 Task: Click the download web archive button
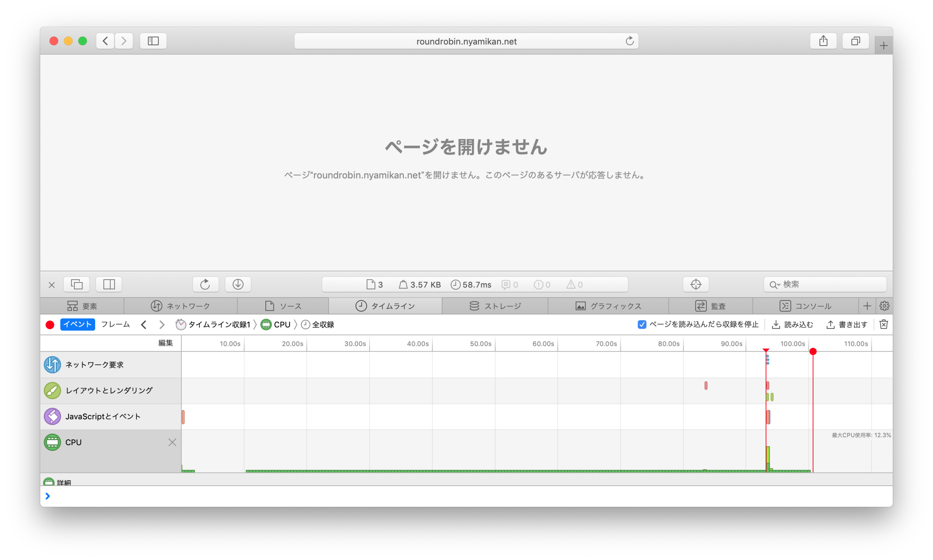(x=238, y=284)
